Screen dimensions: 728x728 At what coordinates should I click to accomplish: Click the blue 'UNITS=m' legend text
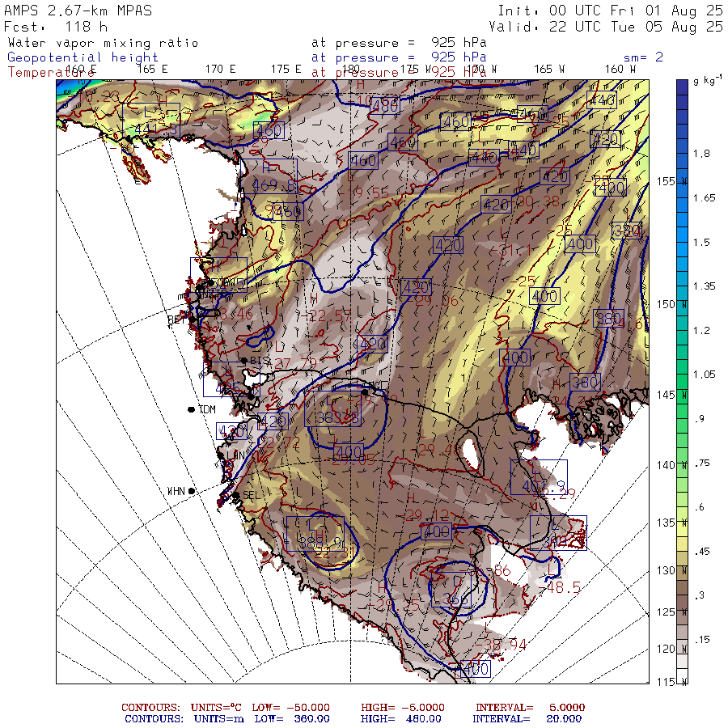[218, 719]
